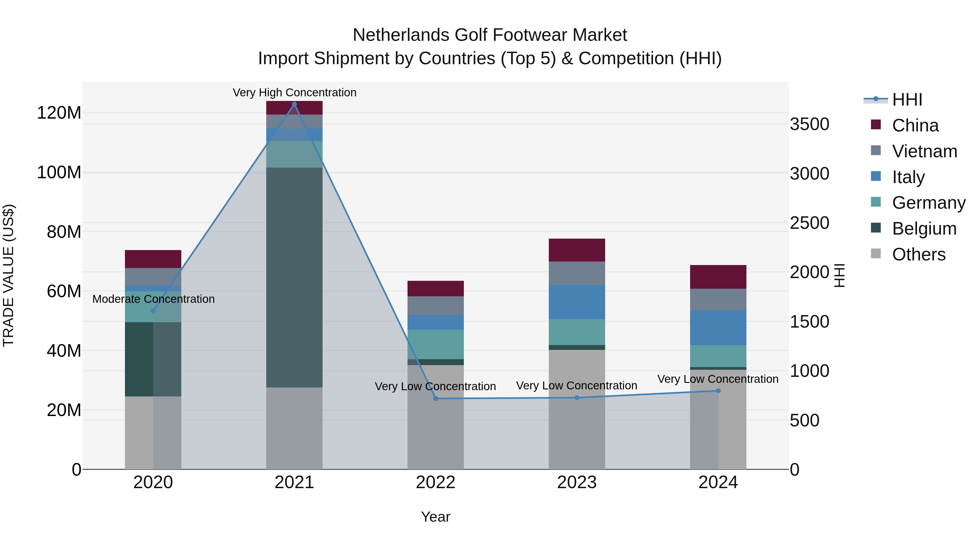The height and width of the screenshot is (551, 980).
Task: Click the 2021 x-axis label
Action: 295,482
